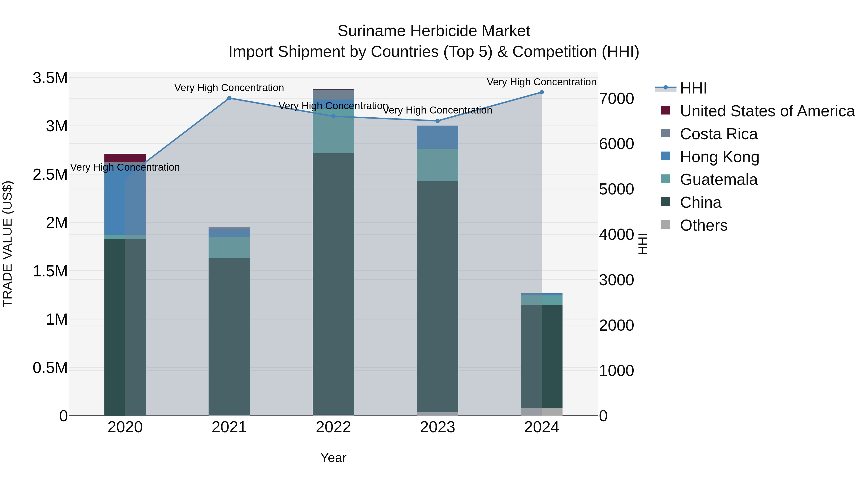This screenshot has width=868, height=488.
Task: Click the teal Guatemala legend swatch
Action: [x=665, y=179]
